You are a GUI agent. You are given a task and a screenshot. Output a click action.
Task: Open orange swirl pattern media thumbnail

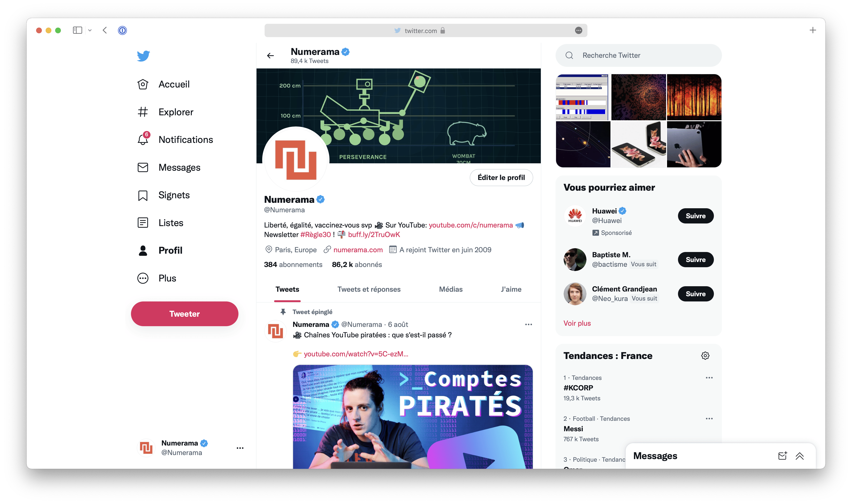pos(639,97)
